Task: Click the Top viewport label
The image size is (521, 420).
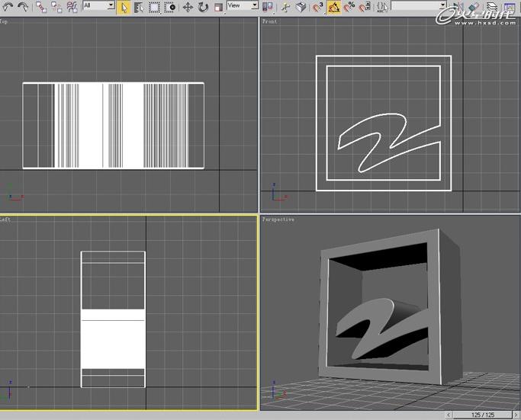Action: [3, 21]
